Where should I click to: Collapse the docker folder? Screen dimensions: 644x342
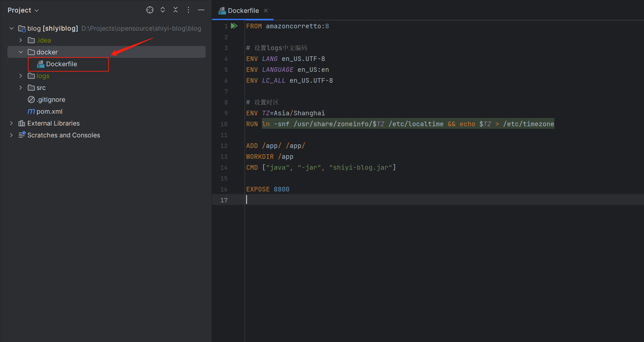point(21,52)
